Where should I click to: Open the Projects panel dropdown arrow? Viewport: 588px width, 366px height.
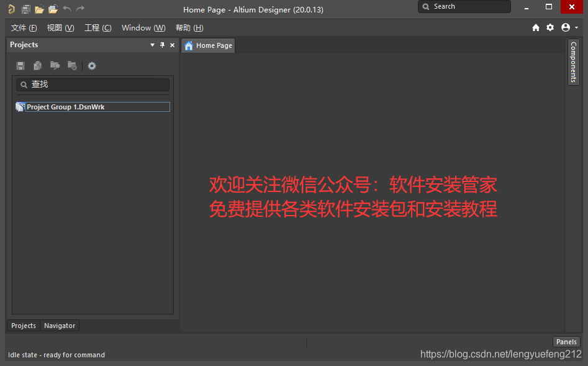coord(152,45)
